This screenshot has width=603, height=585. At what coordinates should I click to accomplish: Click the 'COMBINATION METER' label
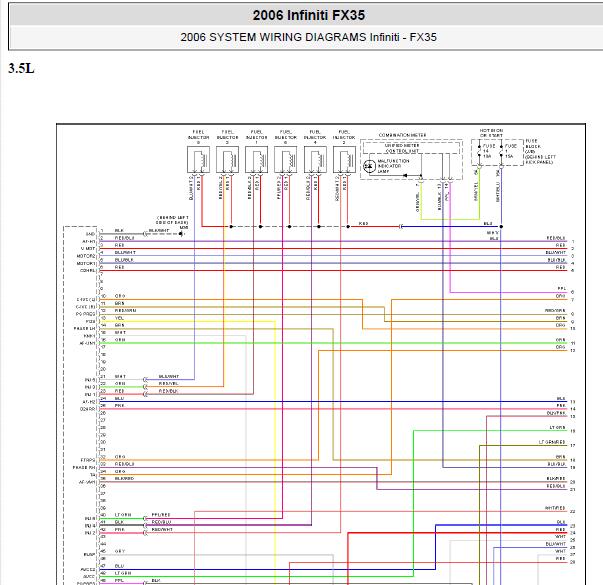click(403, 135)
